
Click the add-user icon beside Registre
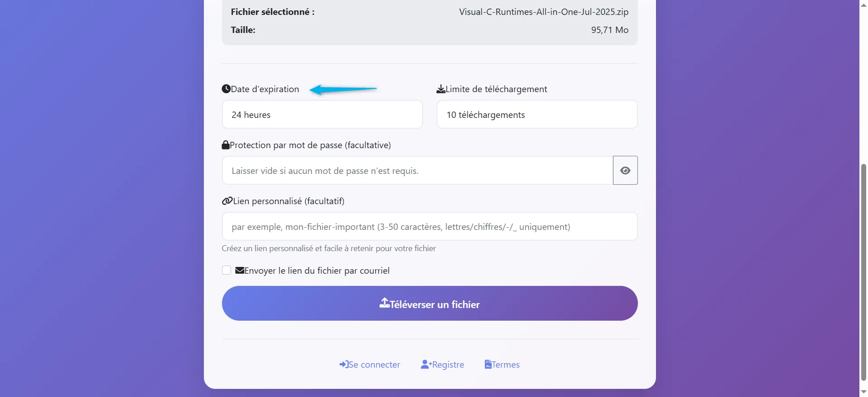click(x=426, y=364)
